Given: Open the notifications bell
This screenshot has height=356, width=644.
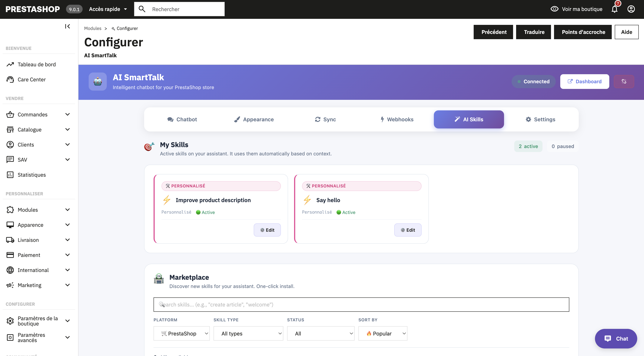Looking at the screenshot, I should point(615,9).
